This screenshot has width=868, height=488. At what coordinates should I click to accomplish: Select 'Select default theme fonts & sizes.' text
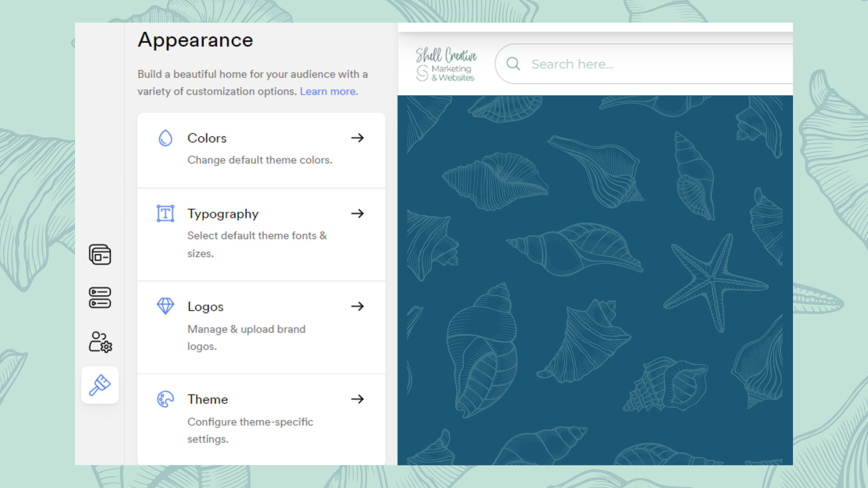[x=257, y=244]
